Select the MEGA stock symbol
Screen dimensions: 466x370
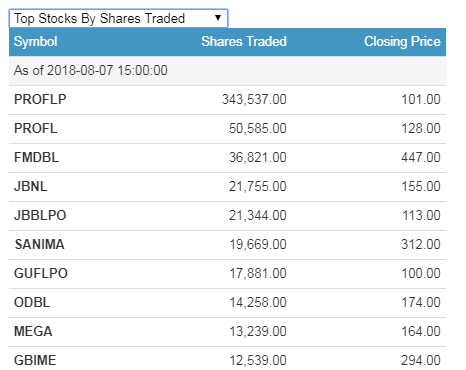point(33,331)
